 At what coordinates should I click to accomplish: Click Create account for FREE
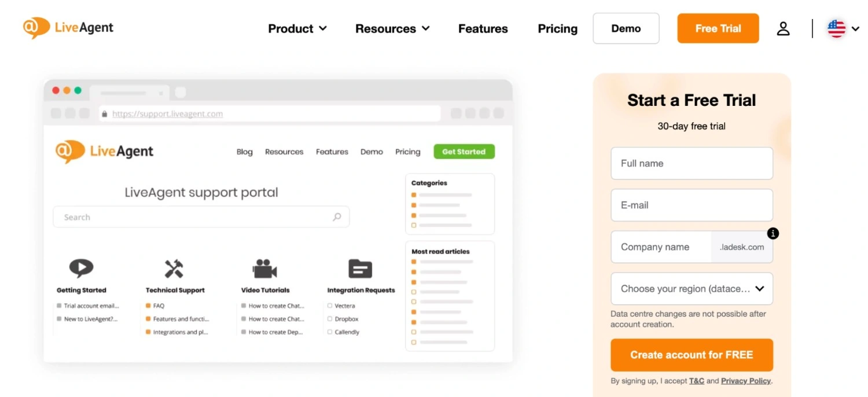[x=692, y=355]
